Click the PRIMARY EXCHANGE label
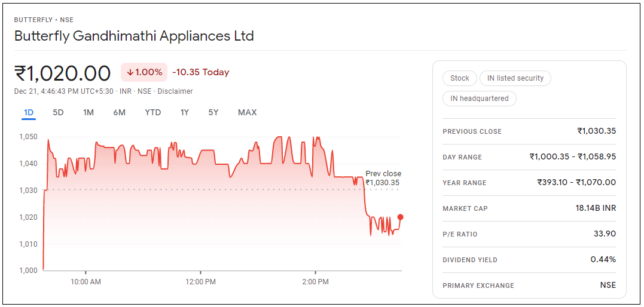This screenshot has width=644, height=307. click(x=478, y=285)
